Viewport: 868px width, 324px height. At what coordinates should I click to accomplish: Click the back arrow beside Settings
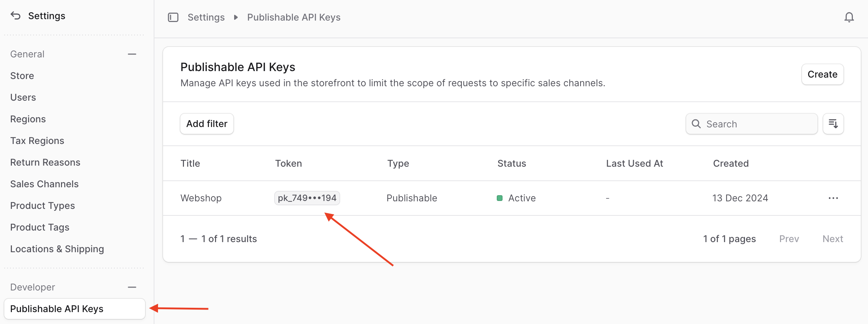[15, 16]
